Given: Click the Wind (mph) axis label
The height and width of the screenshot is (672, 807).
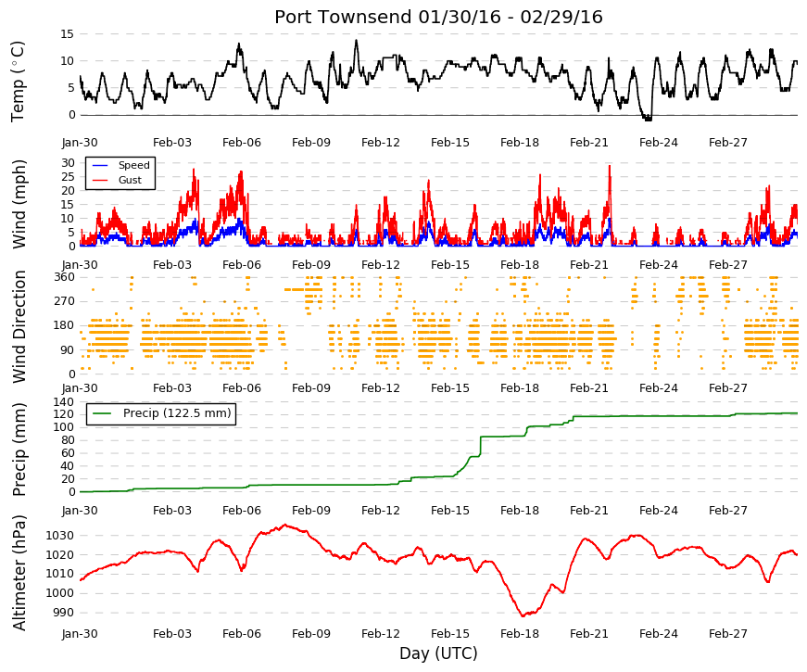Looking at the screenshot, I should [x=19, y=205].
